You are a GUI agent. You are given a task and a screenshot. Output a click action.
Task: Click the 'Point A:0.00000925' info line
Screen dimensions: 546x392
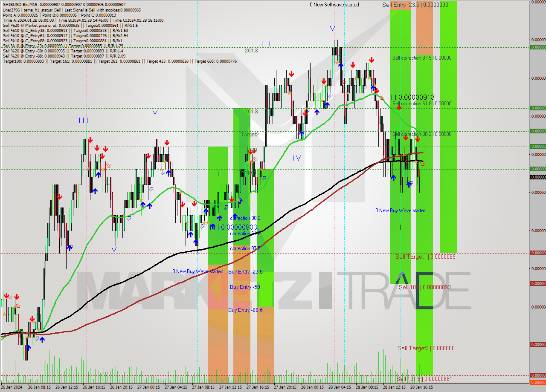59,15
